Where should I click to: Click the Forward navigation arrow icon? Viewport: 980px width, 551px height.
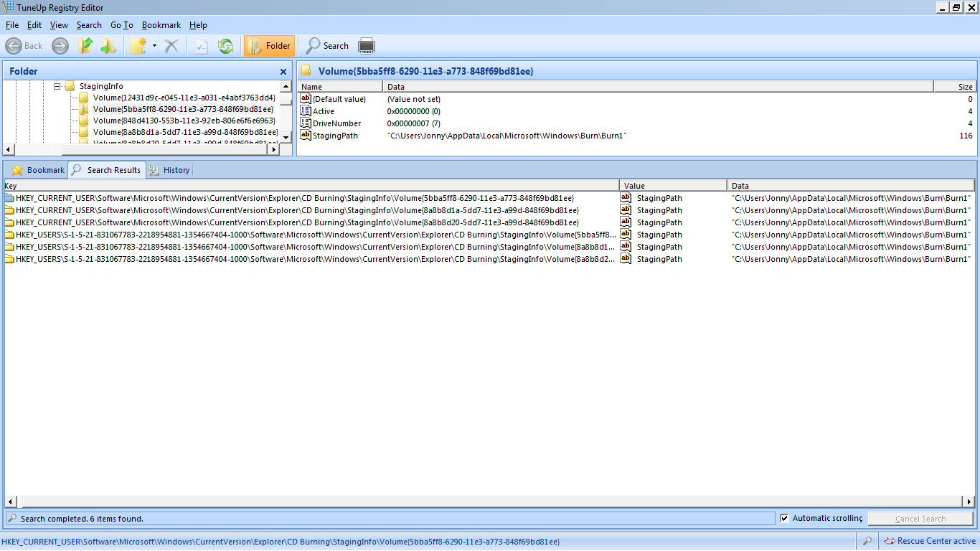pyautogui.click(x=60, y=46)
